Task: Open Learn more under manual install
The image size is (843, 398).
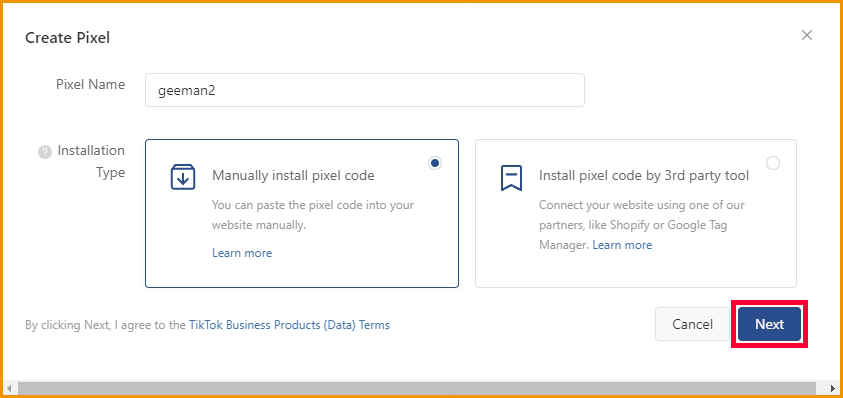Action: [242, 253]
